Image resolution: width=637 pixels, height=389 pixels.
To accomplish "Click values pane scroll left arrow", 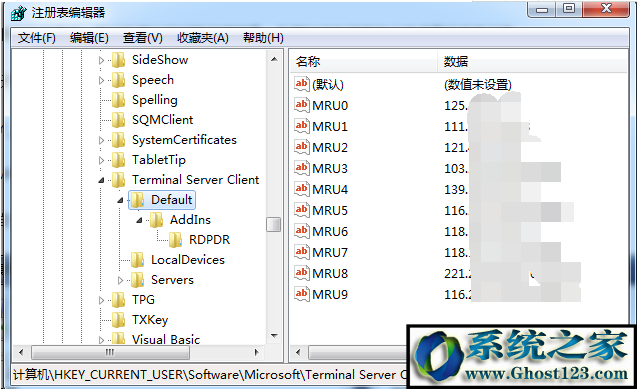I will coord(298,352).
